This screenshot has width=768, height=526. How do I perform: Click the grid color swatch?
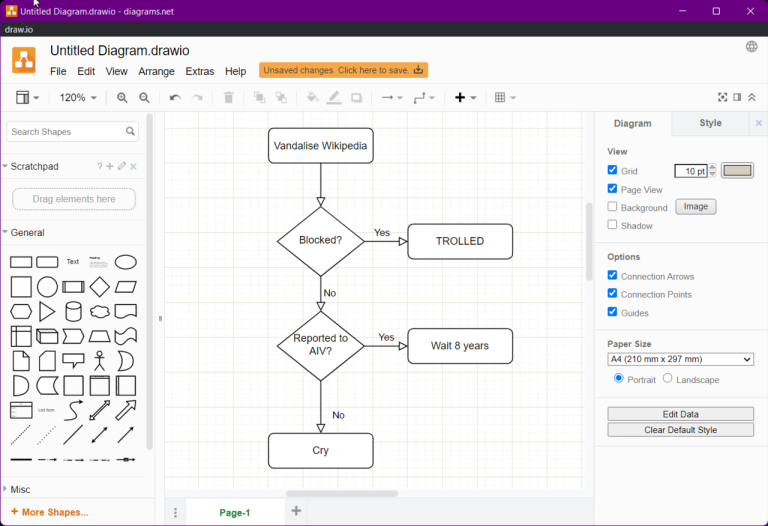737,171
